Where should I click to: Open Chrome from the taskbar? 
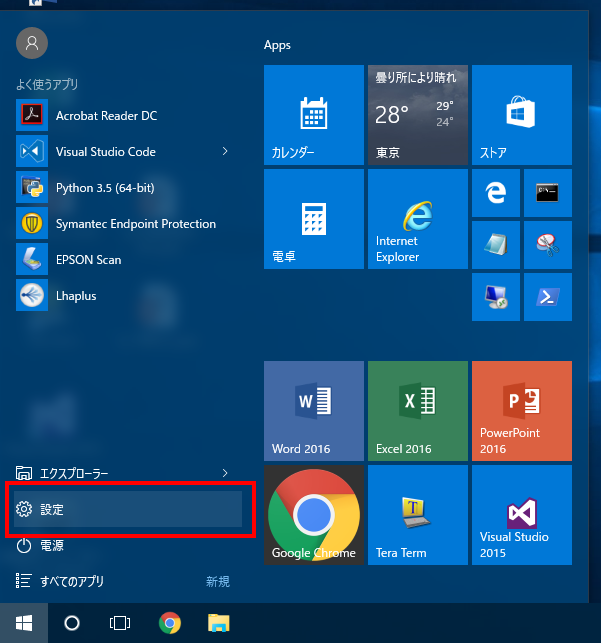point(170,623)
